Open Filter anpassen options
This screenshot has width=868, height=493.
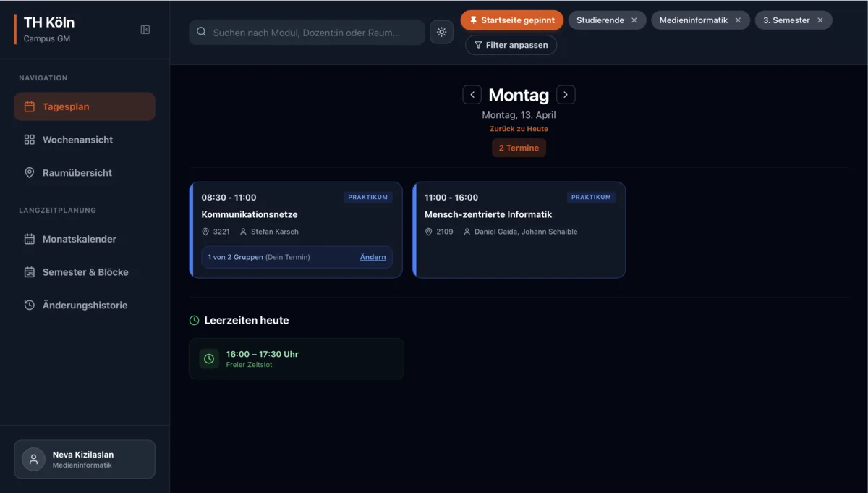pos(511,45)
